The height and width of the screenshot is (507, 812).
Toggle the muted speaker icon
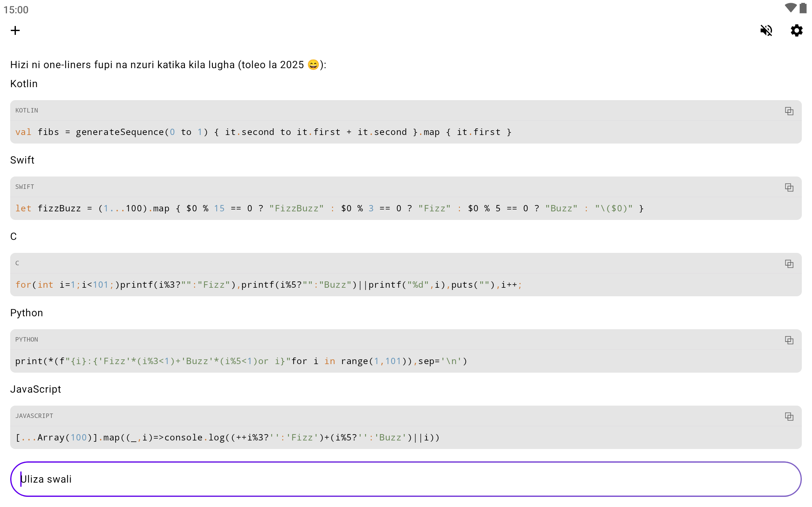tap(766, 30)
